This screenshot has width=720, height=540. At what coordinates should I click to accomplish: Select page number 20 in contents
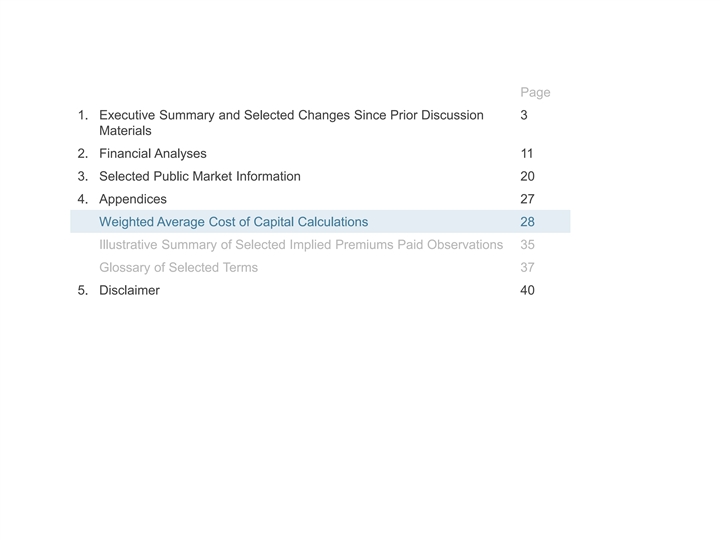[x=527, y=177]
